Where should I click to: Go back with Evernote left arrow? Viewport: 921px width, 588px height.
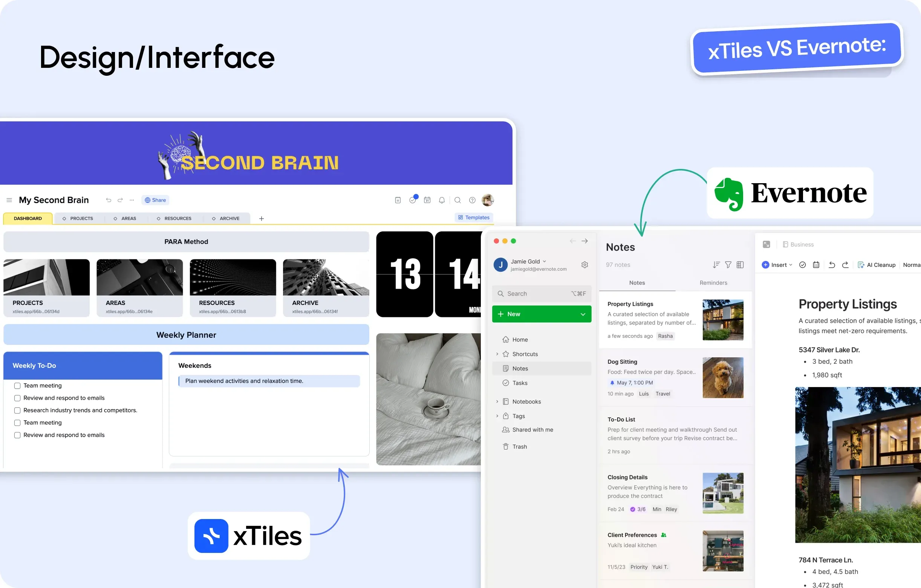[572, 241]
